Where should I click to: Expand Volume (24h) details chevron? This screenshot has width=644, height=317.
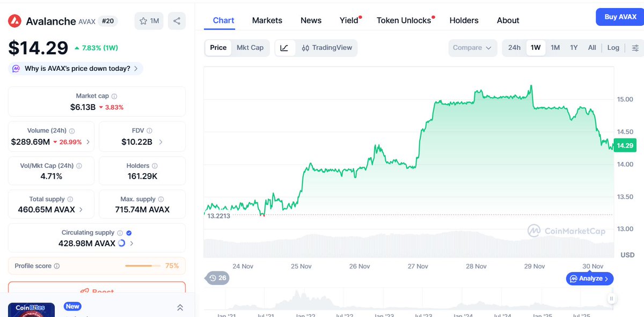pyautogui.click(x=88, y=142)
